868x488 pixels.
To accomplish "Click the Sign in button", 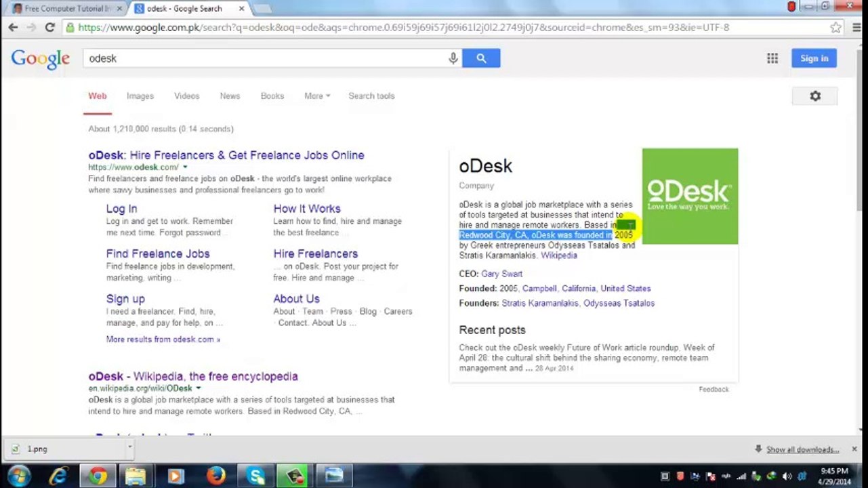I will click(x=814, y=58).
